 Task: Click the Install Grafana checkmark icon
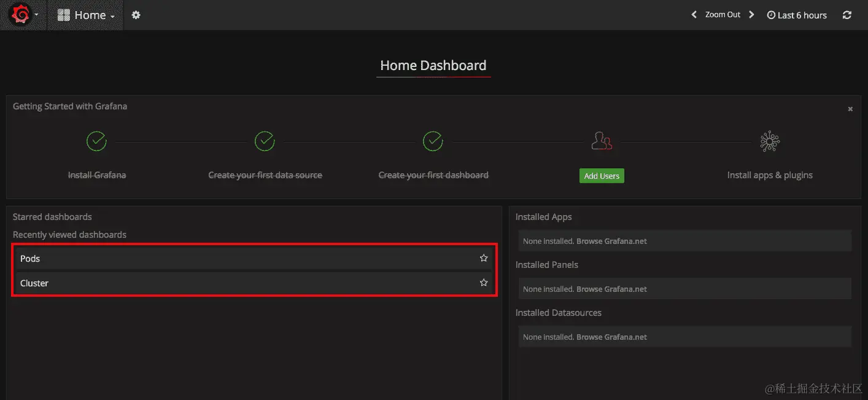click(96, 141)
